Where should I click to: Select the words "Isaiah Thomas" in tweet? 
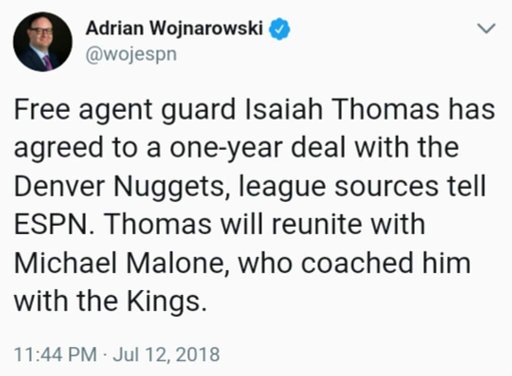click(342, 110)
